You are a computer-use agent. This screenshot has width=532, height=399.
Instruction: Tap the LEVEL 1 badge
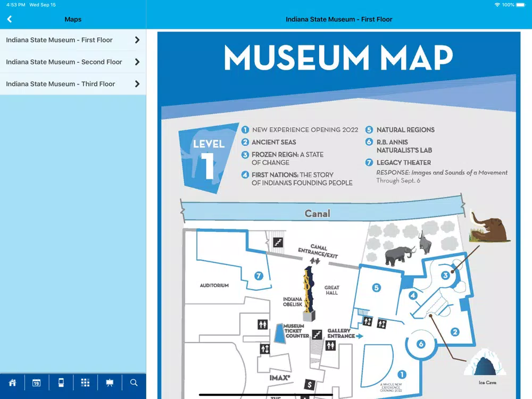point(208,158)
